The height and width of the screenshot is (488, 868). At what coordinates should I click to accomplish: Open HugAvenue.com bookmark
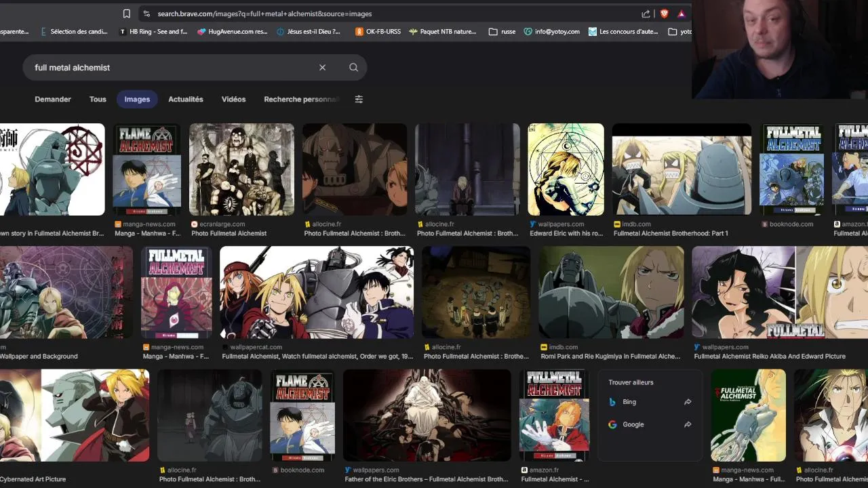[233, 31]
